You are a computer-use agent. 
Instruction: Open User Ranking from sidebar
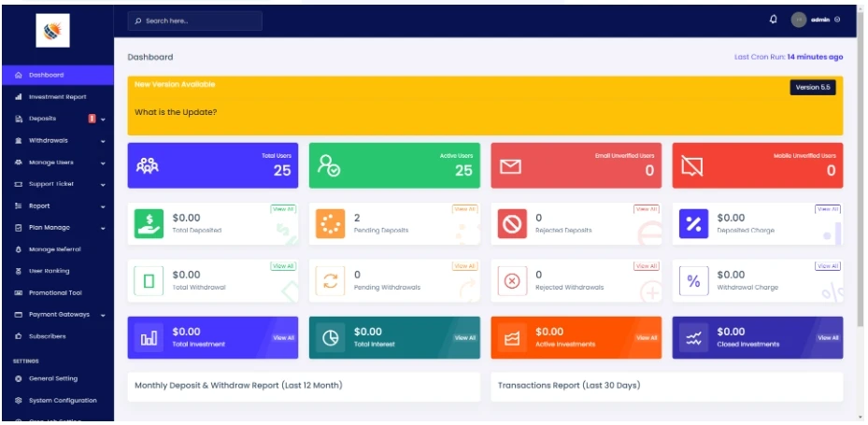49,271
